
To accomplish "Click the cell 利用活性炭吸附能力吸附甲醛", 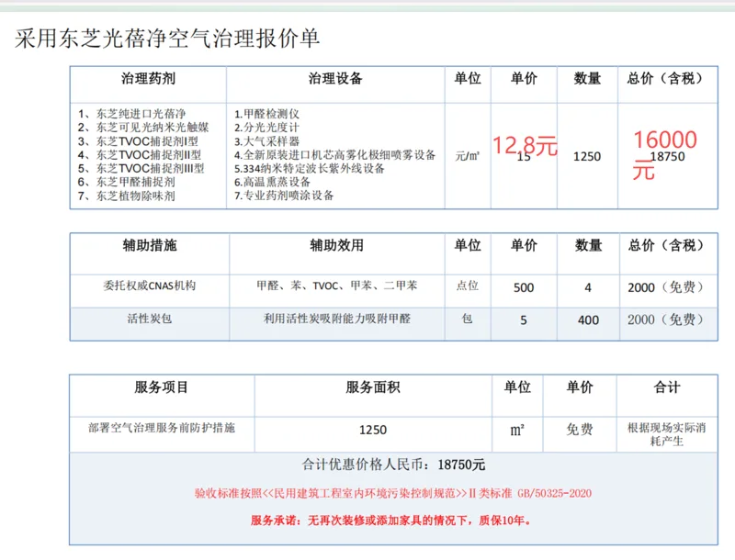I will [336, 319].
